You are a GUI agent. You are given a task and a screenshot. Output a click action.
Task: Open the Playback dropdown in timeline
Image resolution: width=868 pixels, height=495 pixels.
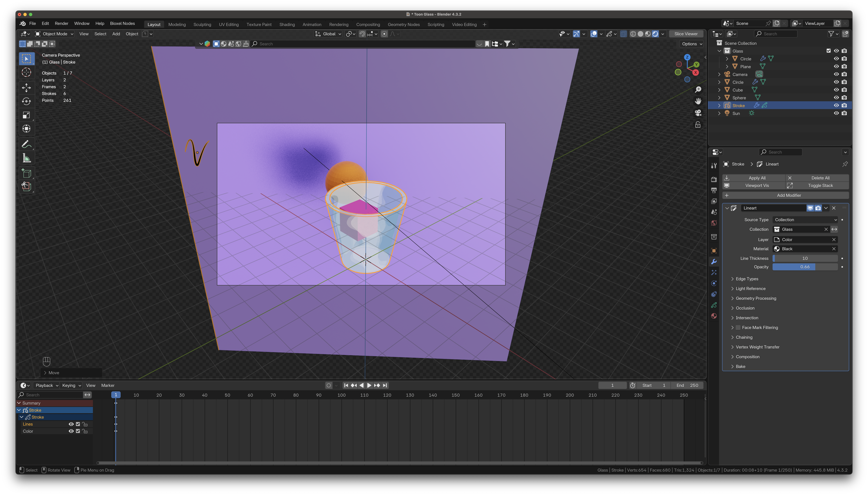[x=47, y=386]
